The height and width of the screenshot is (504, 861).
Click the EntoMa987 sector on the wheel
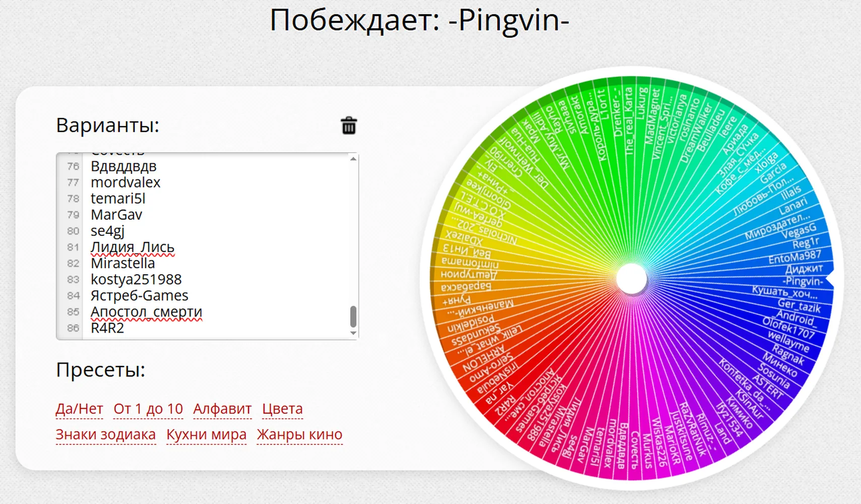coord(794,257)
